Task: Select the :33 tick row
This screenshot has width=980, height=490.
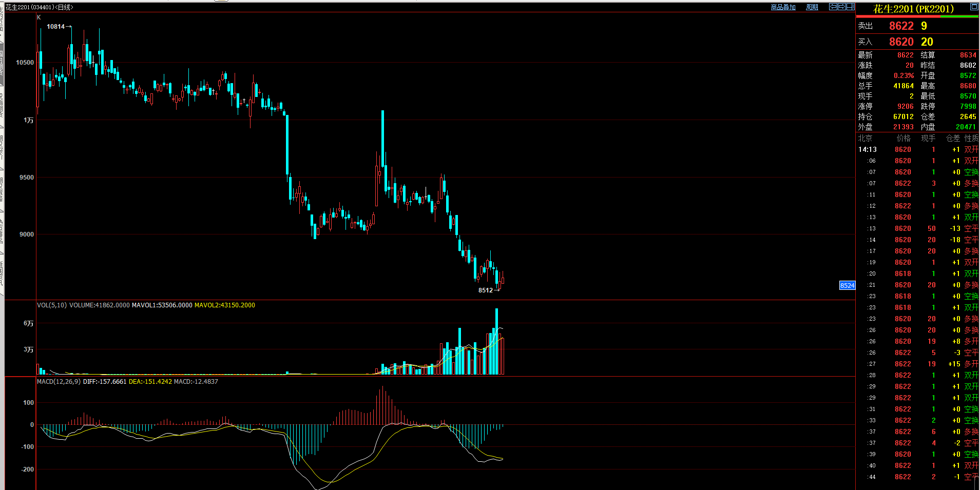Action: pyautogui.click(x=918, y=420)
